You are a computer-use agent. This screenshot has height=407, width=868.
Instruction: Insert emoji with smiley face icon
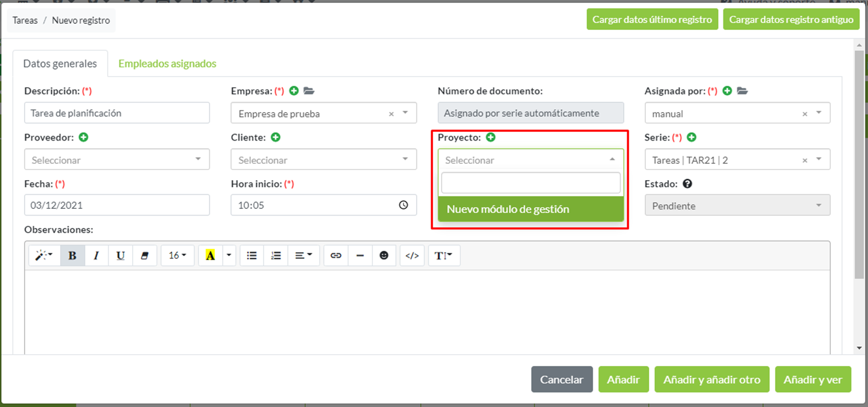384,256
